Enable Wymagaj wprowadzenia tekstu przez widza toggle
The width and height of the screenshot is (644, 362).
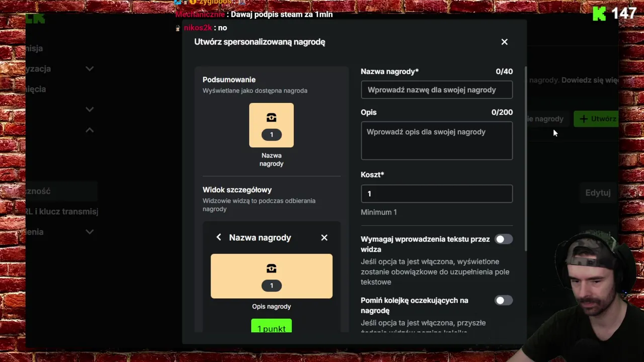click(x=503, y=239)
